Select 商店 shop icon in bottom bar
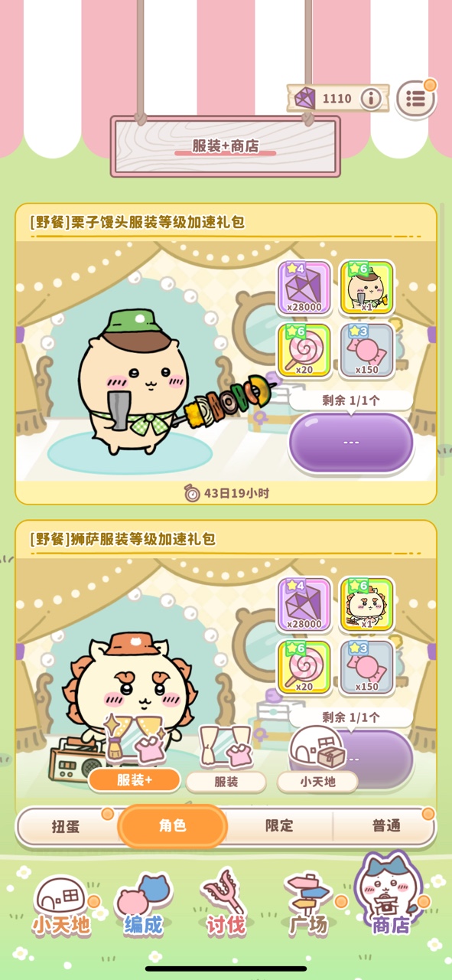 tap(392, 896)
